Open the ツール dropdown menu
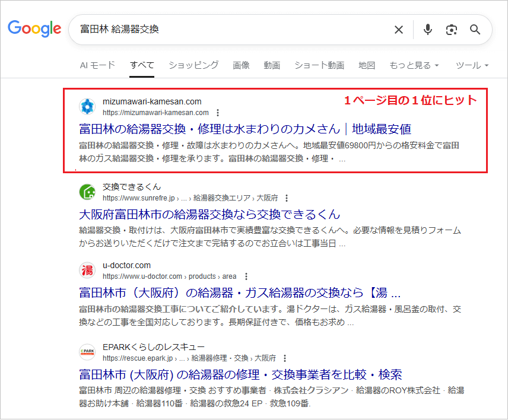The height and width of the screenshot is (420, 508). (x=472, y=65)
